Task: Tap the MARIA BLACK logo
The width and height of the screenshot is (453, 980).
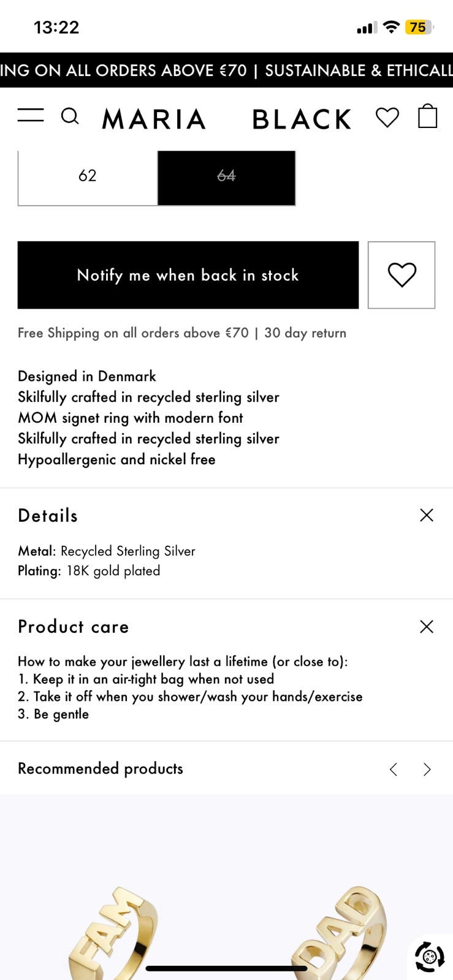Action: click(x=226, y=119)
